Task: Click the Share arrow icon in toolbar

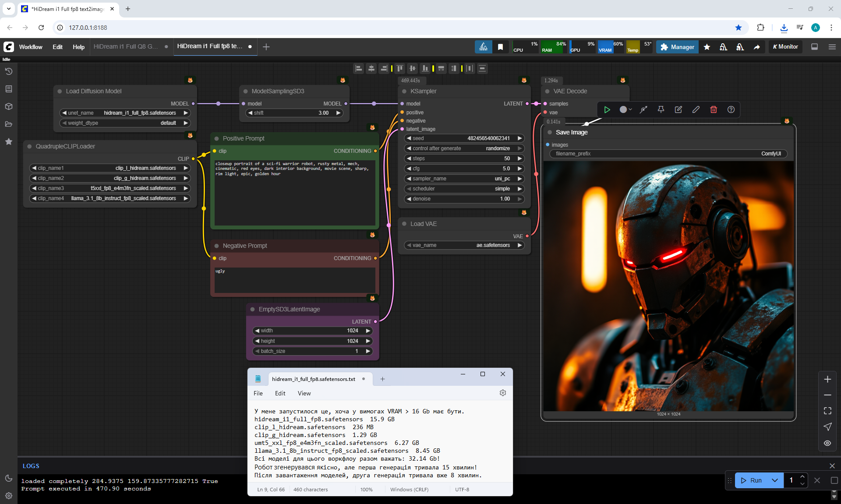Action: [x=756, y=47]
